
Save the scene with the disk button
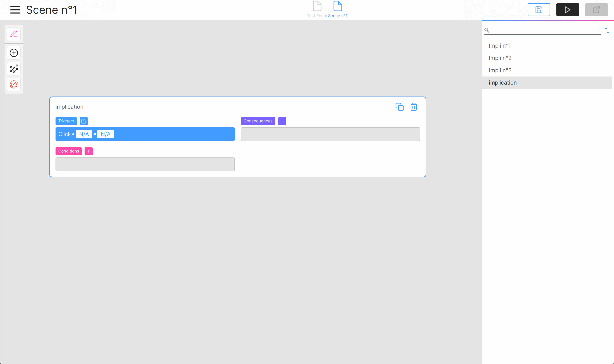click(x=539, y=10)
